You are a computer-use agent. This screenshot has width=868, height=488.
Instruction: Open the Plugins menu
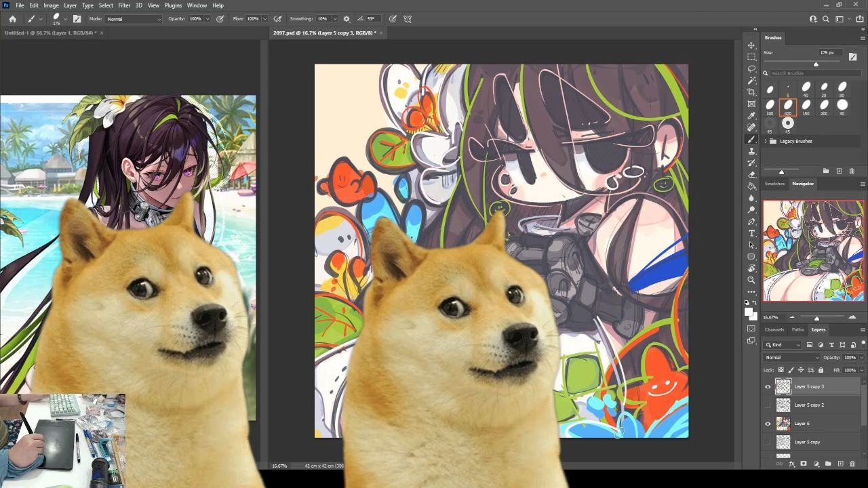point(173,5)
